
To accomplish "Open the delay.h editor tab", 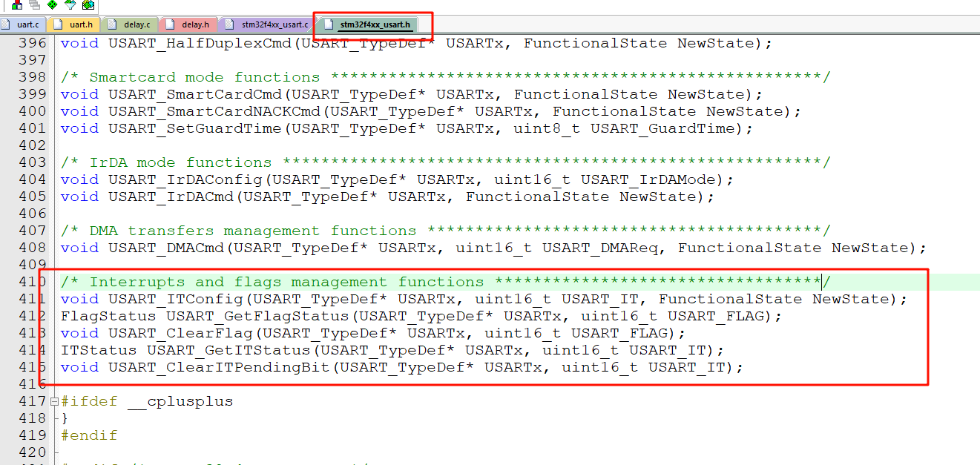I will coord(188,24).
